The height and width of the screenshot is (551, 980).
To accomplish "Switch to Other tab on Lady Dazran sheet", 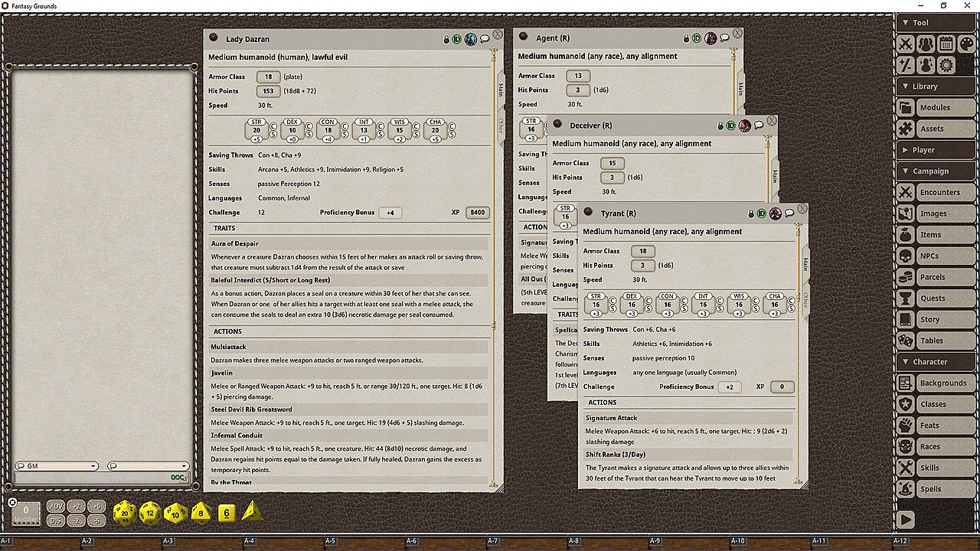I will pos(501,125).
